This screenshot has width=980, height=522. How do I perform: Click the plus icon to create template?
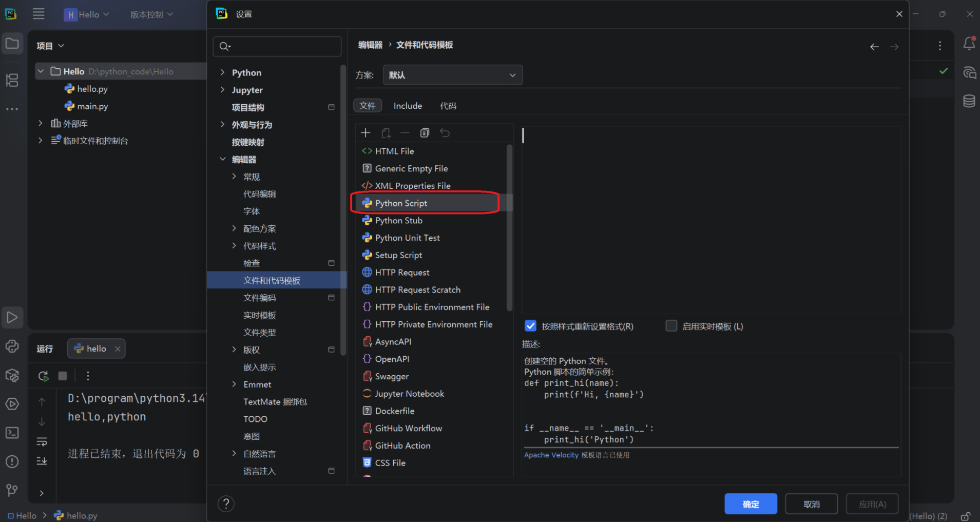366,133
